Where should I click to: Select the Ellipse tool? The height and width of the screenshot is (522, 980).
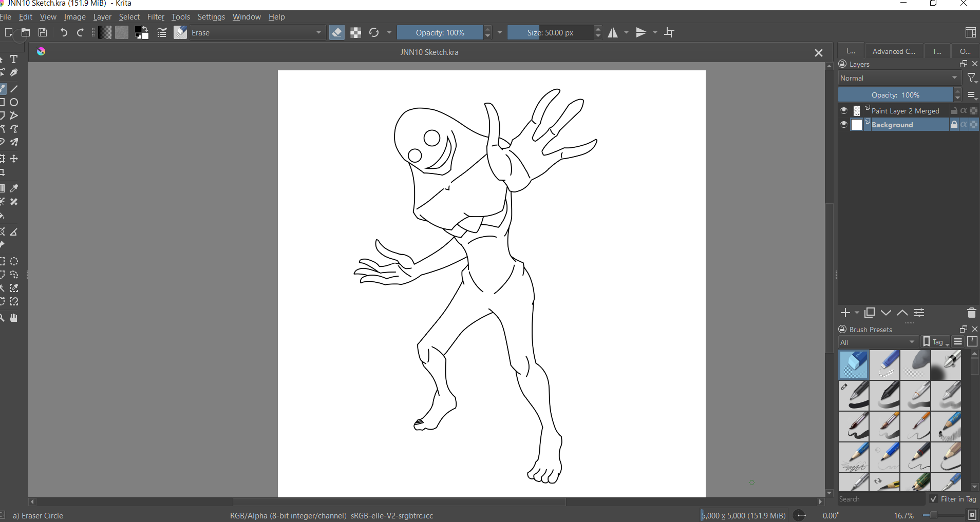pyautogui.click(x=14, y=103)
